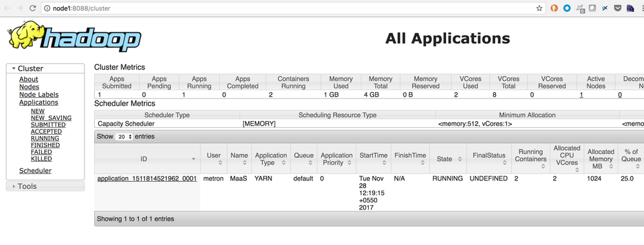Image resolution: width=644 pixels, height=245 pixels.
Task: Sort table by StartTime column
Action: coord(373,159)
